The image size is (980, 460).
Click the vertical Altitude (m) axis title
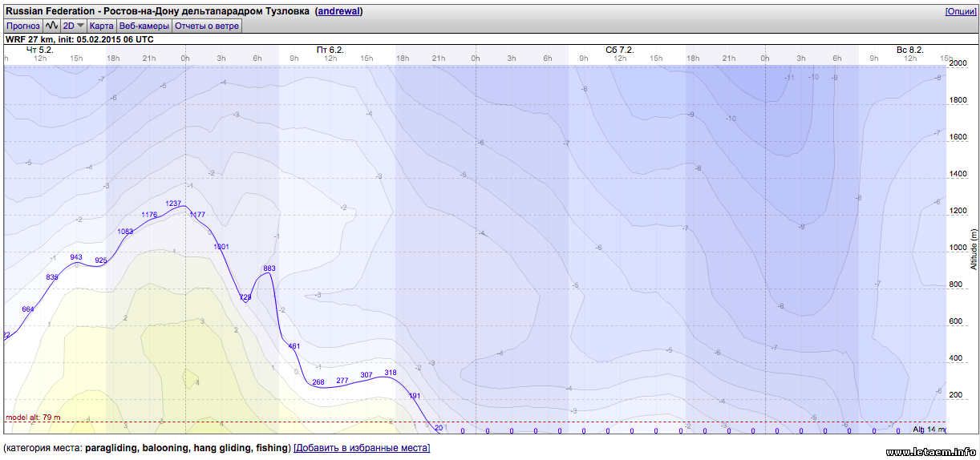(x=974, y=248)
